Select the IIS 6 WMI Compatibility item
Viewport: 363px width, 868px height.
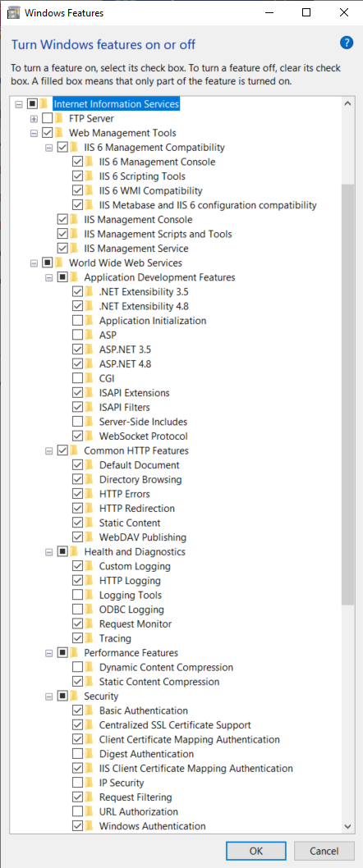pyautogui.click(x=151, y=191)
